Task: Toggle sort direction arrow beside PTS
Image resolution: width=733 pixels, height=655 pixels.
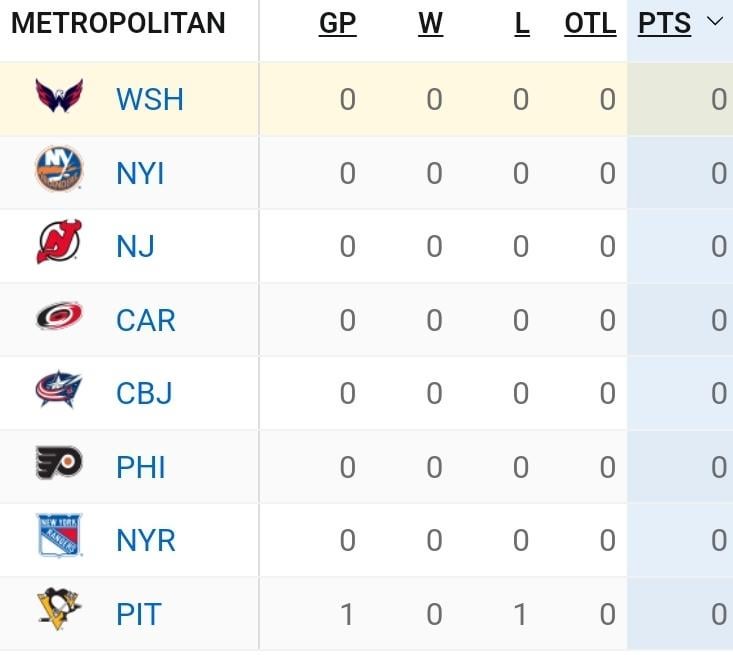Action: [714, 22]
